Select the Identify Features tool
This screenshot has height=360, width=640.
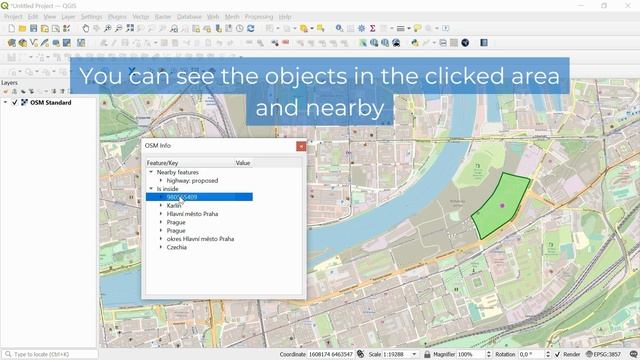coord(339,28)
